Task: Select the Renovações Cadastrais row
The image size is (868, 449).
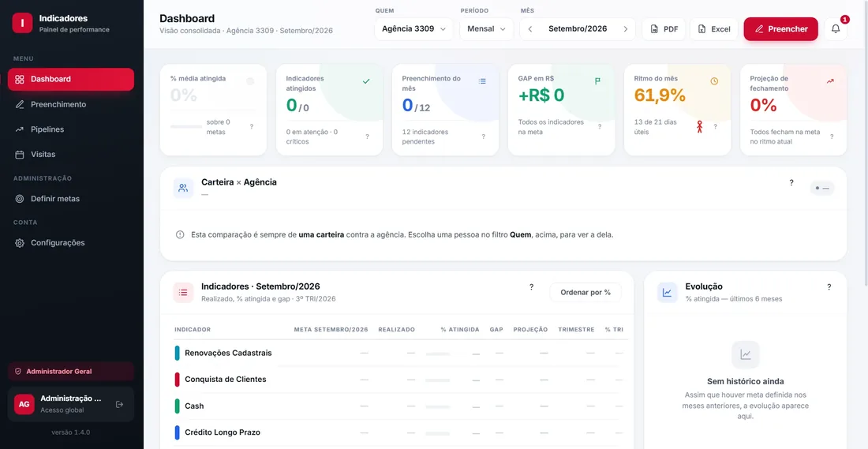Action: tap(398, 354)
